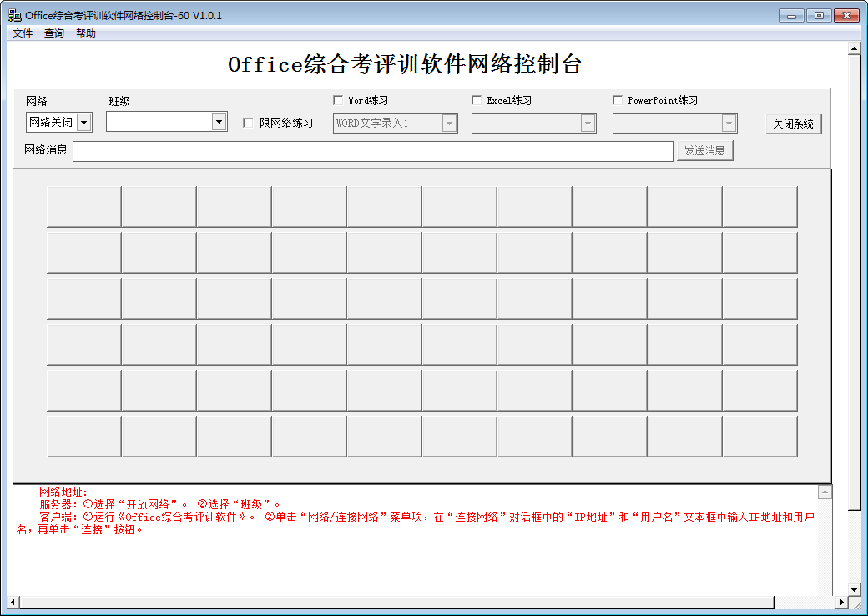The image size is (868, 616).
Task: Click the app icon in title bar
Action: (x=14, y=16)
